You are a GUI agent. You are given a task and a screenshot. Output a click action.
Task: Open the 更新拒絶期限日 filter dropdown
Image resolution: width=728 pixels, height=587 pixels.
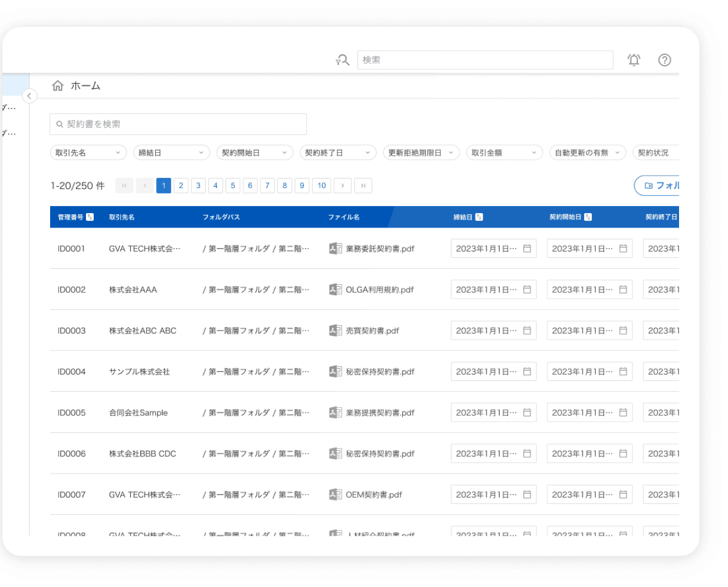(421, 153)
